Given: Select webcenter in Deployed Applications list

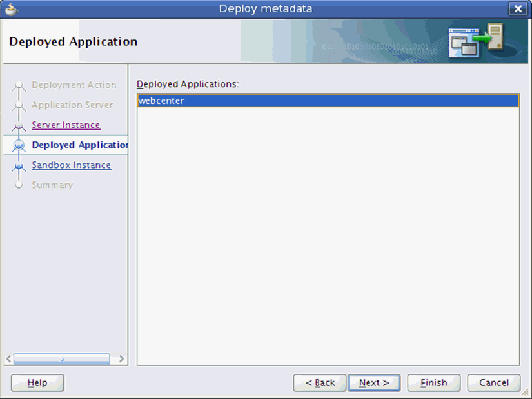Looking at the screenshot, I should 328,101.
